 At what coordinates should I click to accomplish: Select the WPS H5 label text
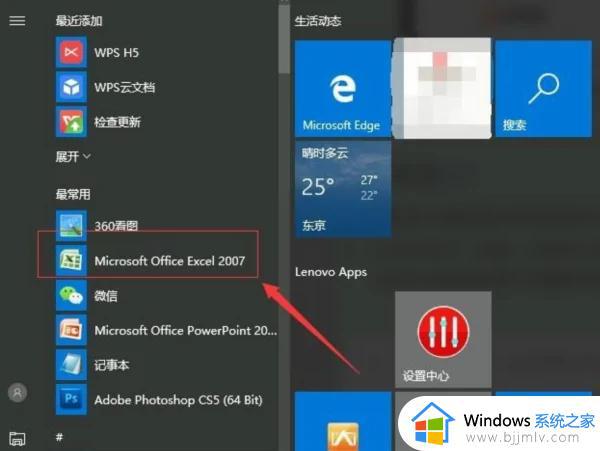[x=116, y=52]
